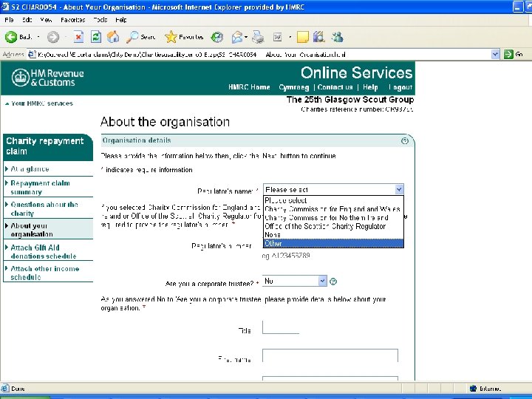Click The 25th Glasgow Scout Group text
The width and height of the screenshot is (532, 399).
[349, 100]
